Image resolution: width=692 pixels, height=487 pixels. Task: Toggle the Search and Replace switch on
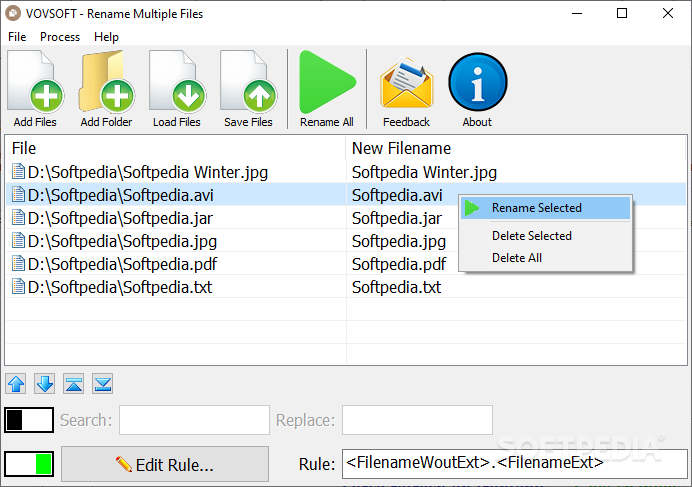29,420
